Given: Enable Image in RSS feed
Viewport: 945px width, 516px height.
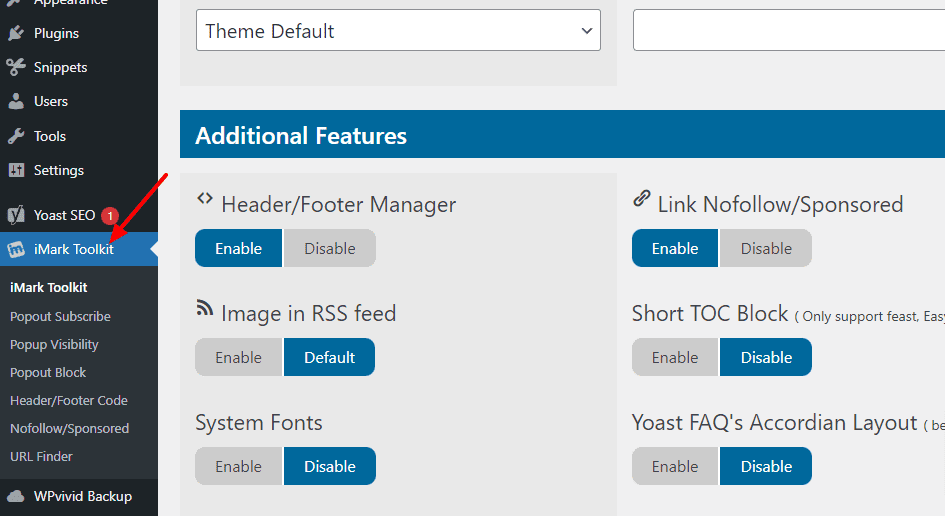Looking at the screenshot, I should pos(239,357).
